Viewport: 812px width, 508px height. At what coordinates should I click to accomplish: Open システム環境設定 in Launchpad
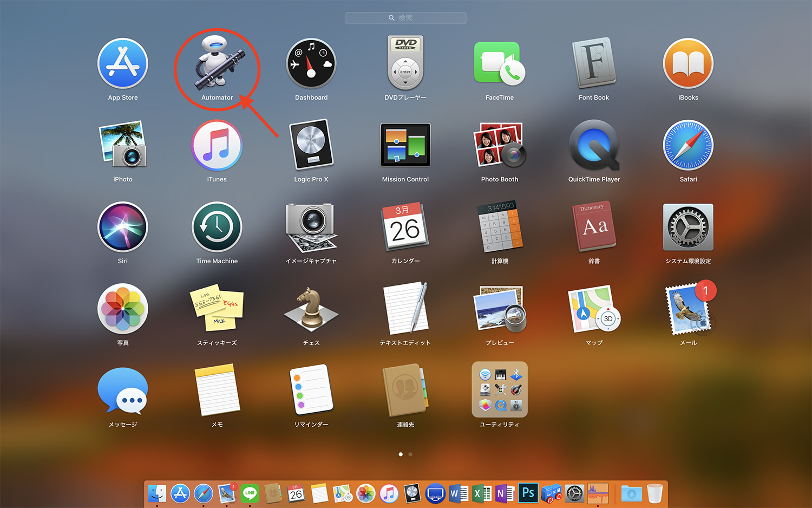pos(688,227)
